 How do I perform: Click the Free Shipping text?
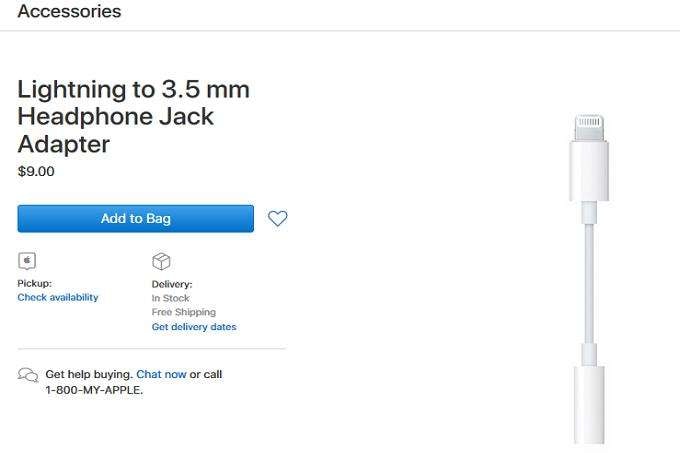pos(183,312)
